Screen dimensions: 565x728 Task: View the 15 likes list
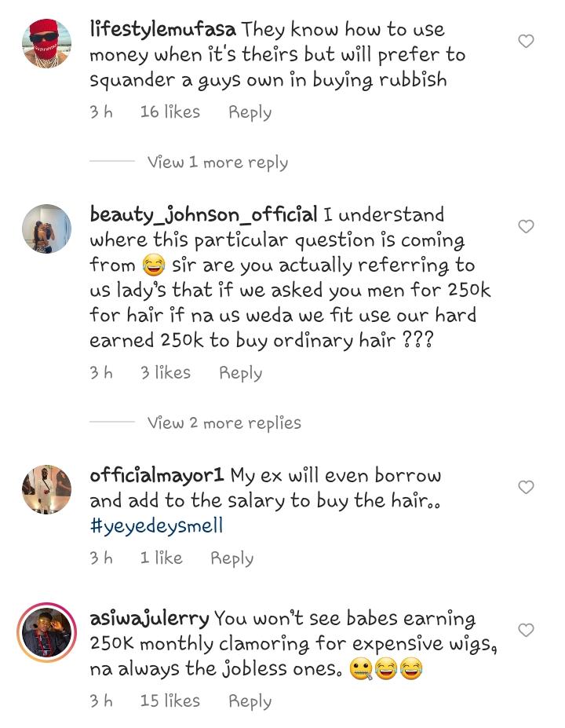[x=170, y=701]
